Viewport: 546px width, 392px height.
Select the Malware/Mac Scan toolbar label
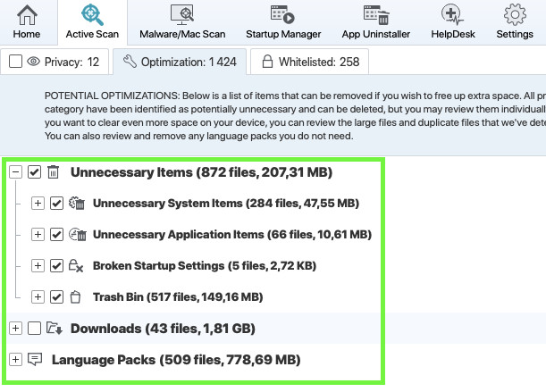182,34
